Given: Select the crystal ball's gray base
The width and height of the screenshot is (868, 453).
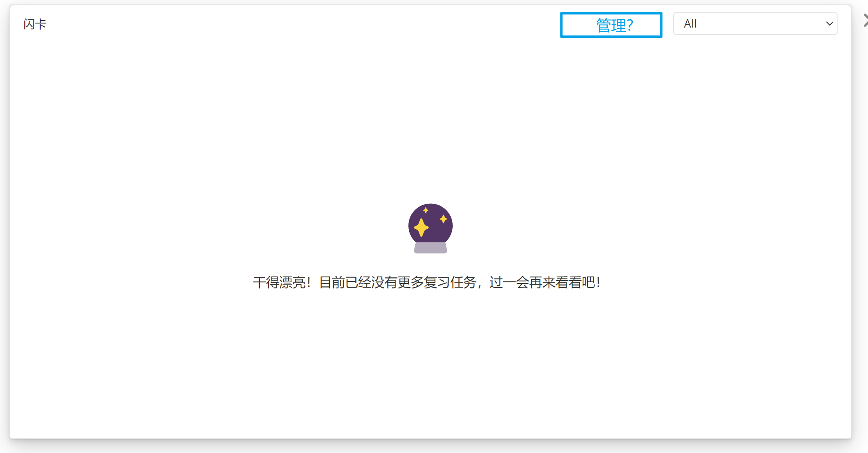Looking at the screenshot, I should (x=430, y=249).
